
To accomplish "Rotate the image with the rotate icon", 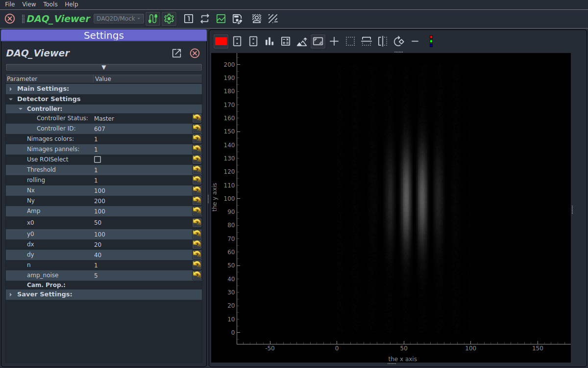I will click(x=399, y=41).
